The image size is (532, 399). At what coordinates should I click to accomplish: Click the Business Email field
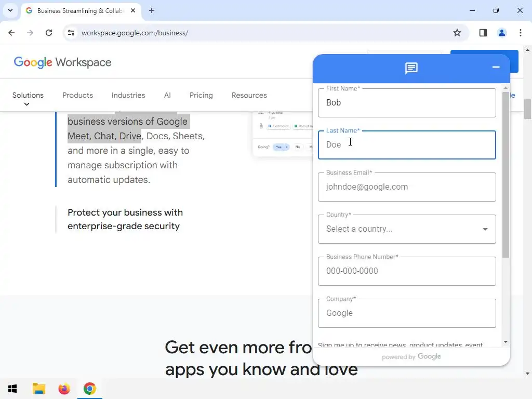click(407, 187)
